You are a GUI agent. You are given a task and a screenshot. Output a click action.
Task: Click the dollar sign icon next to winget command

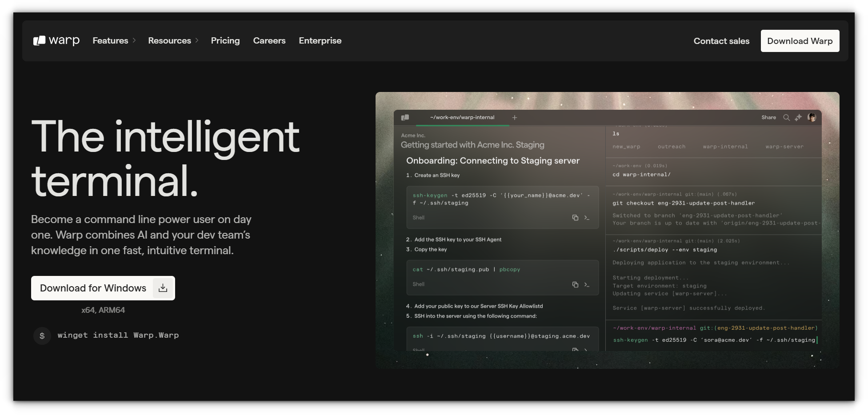(x=42, y=335)
